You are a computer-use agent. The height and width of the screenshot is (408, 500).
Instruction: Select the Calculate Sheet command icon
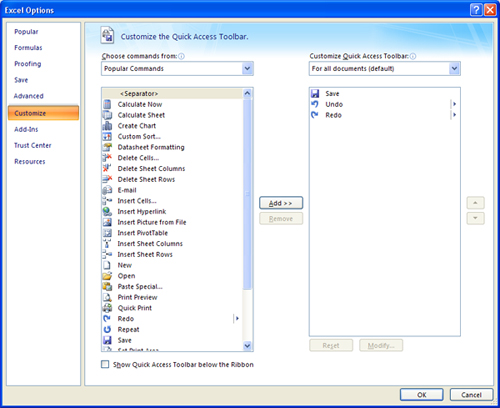pyautogui.click(x=107, y=115)
